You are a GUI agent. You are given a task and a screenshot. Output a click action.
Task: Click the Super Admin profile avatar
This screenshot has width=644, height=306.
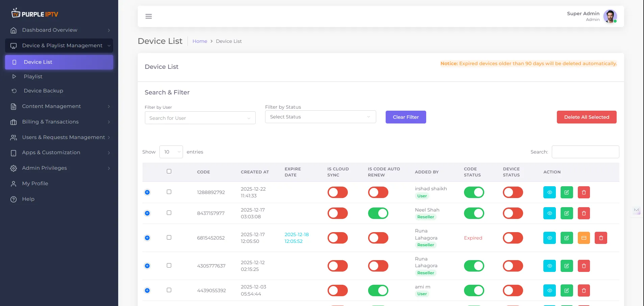click(610, 16)
